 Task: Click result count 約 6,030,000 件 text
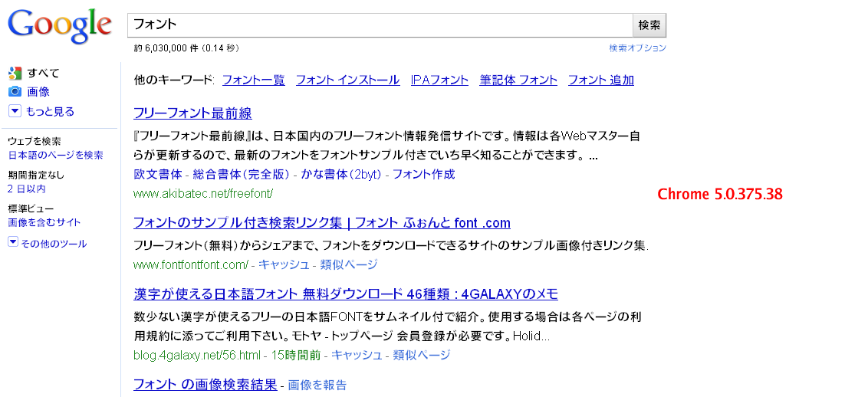166,48
